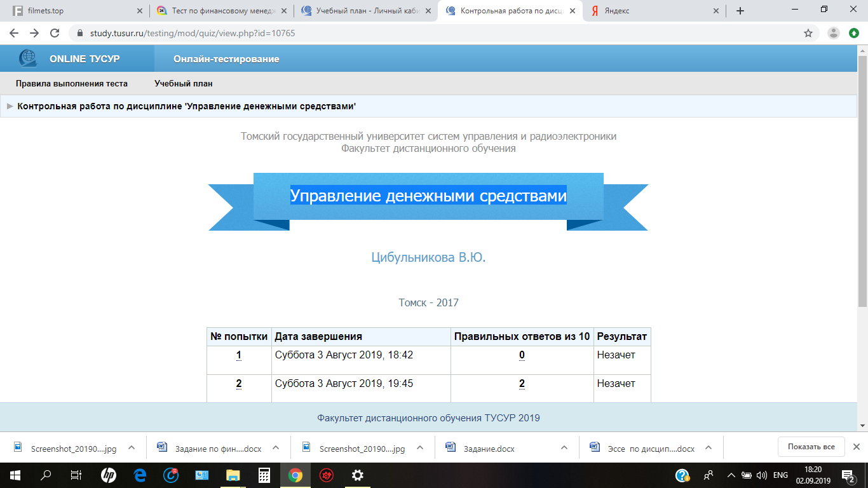Viewport: 868px width, 488px height.
Task: Open attempt number 2 link
Action: coord(239,384)
